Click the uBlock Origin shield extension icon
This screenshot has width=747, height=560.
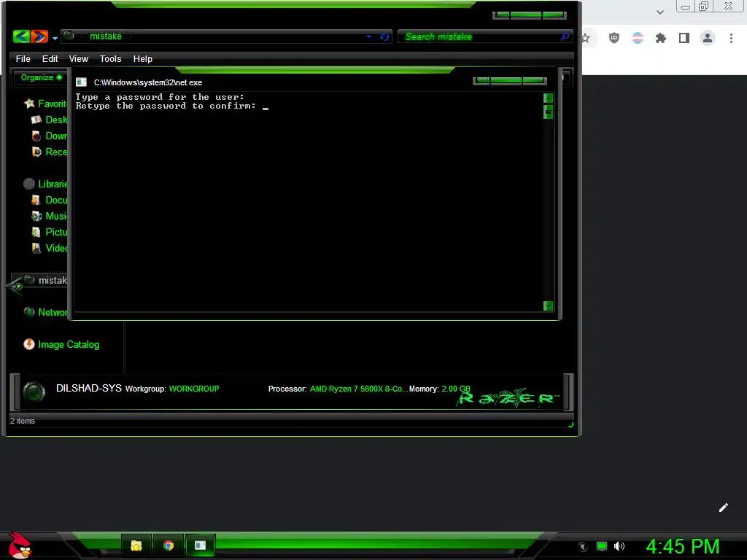614,38
